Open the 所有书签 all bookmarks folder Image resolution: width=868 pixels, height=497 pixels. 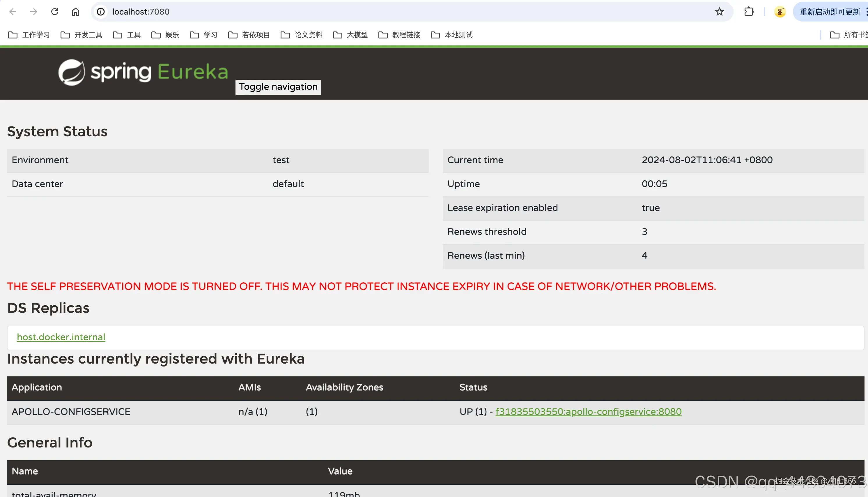coord(849,35)
